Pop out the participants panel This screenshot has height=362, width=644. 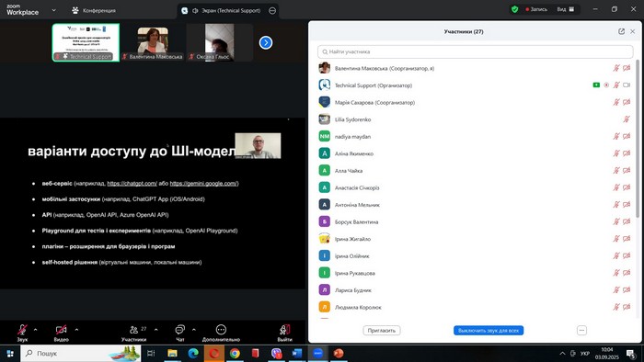click(x=621, y=31)
